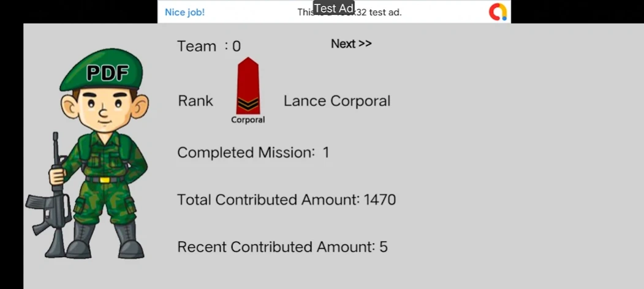Tap the black chevron stripes on insignia
644x289 pixels.
click(x=248, y=104)
